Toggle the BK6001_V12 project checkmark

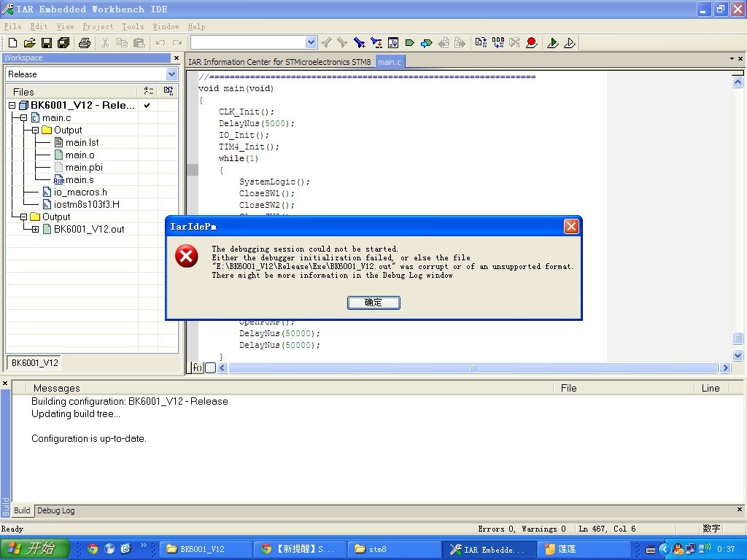tap(147, 105)
